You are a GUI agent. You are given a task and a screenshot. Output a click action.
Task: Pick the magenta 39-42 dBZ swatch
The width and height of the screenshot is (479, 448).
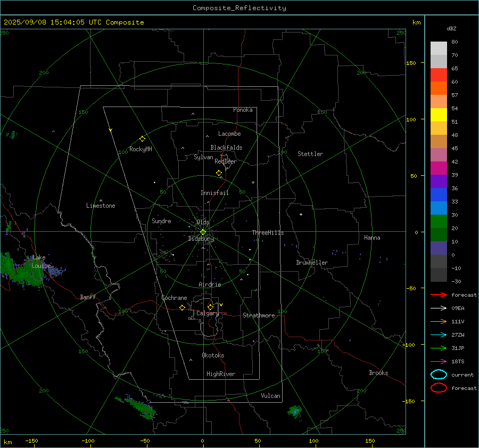click(439, 168)
